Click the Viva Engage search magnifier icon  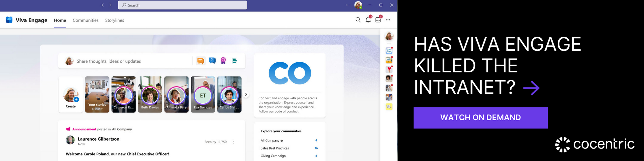click(x=358, y=20)
